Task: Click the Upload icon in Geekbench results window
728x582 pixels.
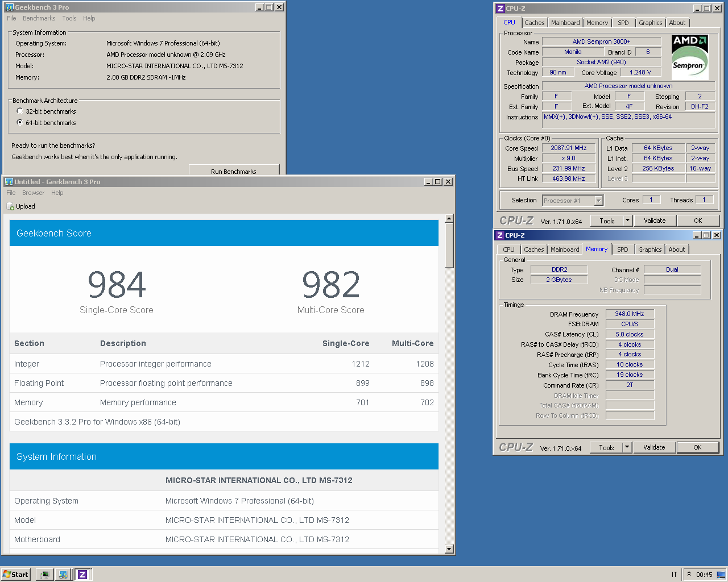Action: [10, 206]
